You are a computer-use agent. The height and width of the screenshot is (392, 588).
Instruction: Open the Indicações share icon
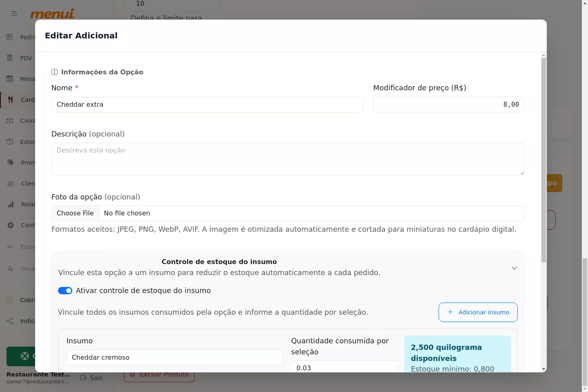(10, 321)
